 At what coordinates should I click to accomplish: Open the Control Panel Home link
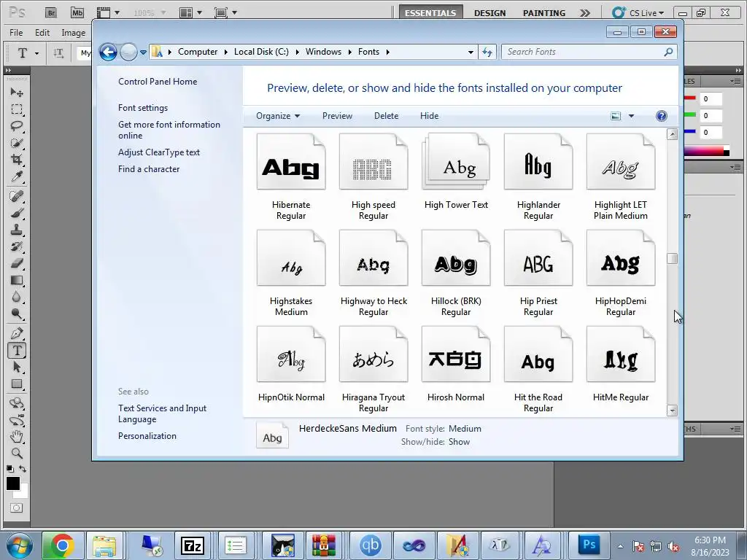coord(158,82)
